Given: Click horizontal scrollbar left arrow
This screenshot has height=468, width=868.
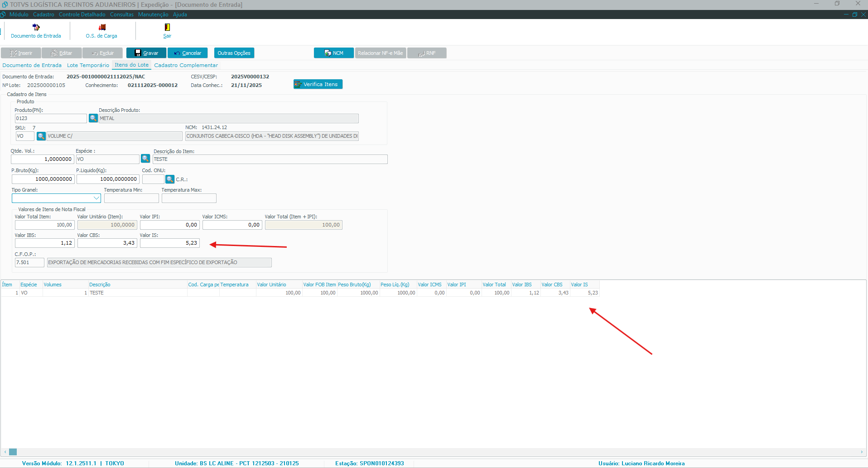Looking at the screenshot, I should (5, 452).
